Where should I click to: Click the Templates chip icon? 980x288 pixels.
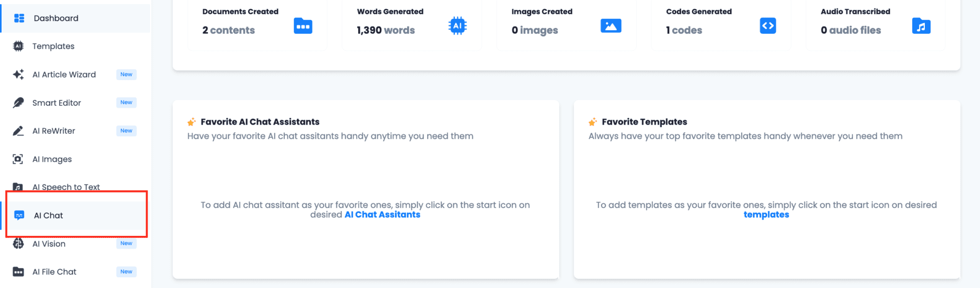point(18,46)
